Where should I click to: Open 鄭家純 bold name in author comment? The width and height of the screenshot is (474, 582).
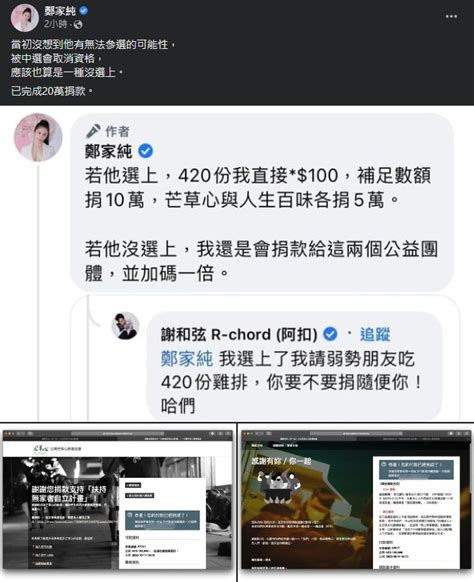point(108,151)
